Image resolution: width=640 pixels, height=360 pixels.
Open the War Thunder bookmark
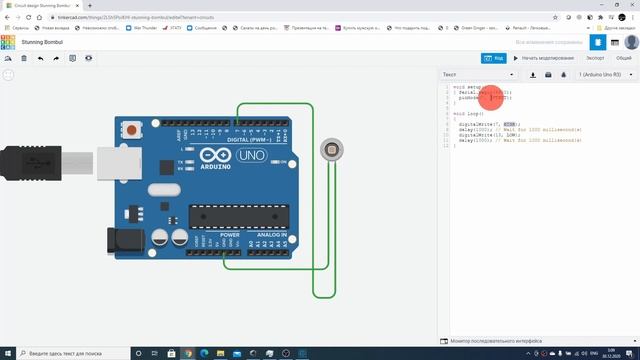[141, 28]
